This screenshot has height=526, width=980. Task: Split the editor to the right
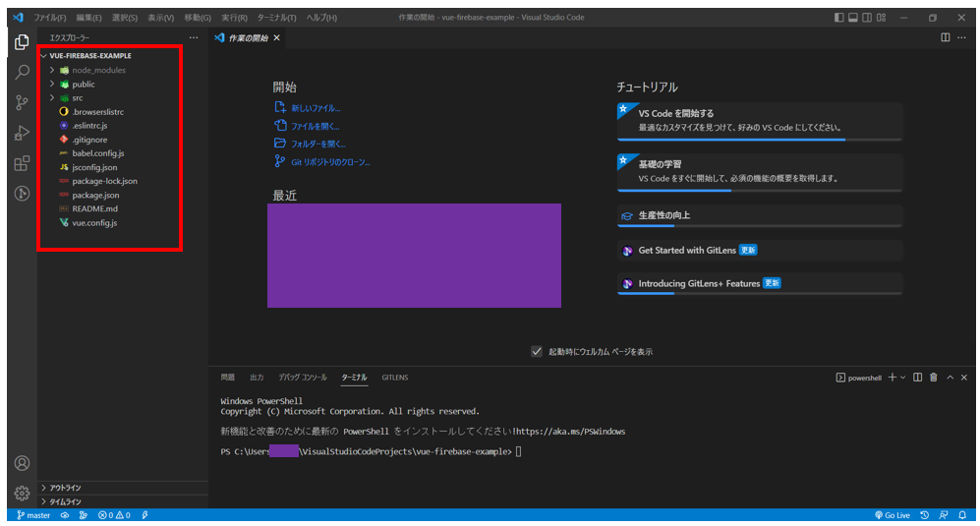pos(945,37)
